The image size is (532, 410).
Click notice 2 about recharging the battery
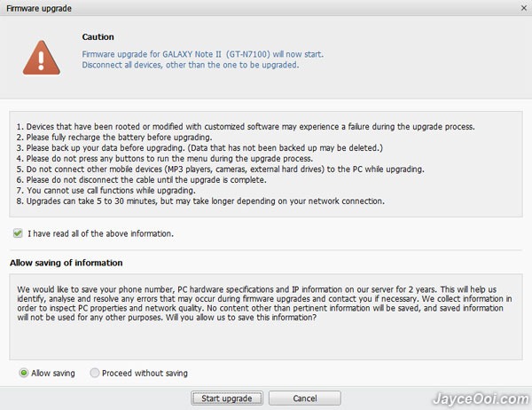(114, 138)
